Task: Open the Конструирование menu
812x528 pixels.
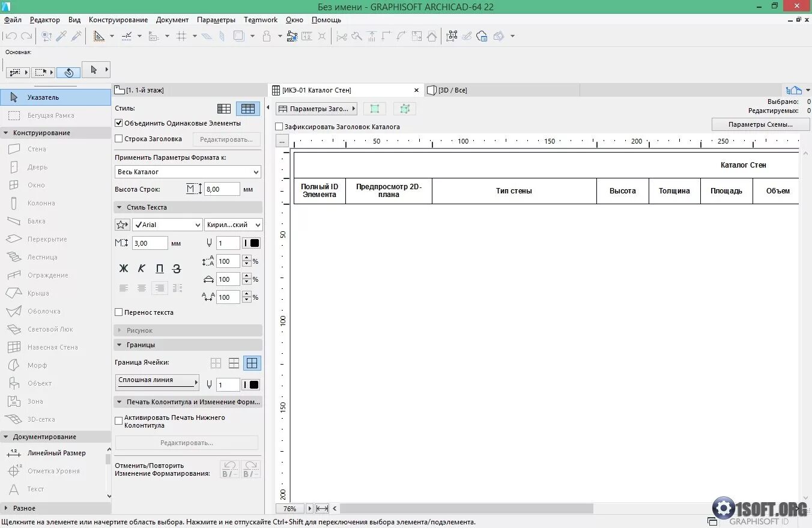Action: (x=118, y=20)
